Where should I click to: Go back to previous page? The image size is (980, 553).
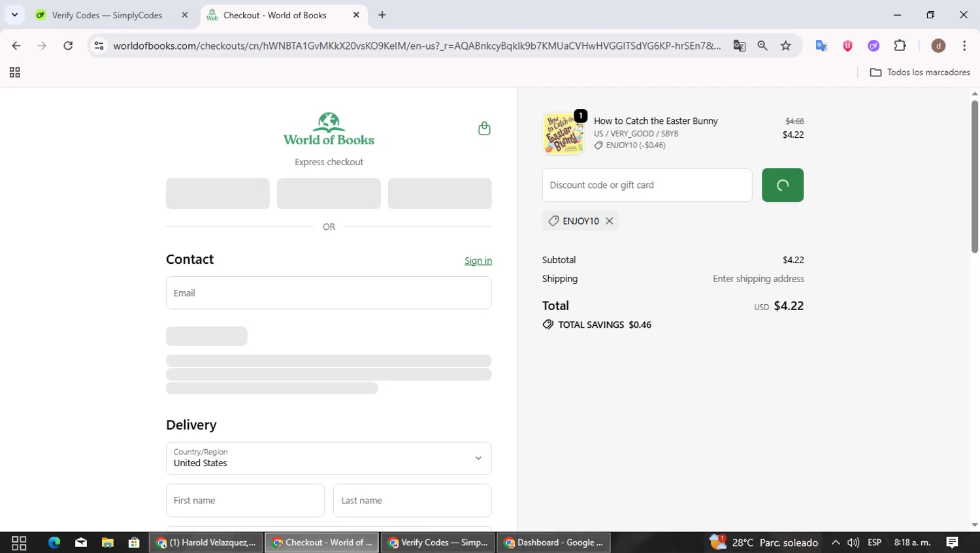pos(16,46)
